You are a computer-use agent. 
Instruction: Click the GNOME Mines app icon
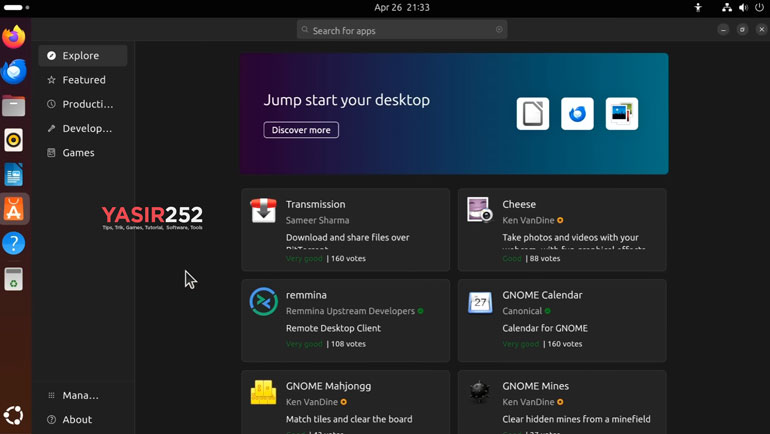pyautogui.click(x=480, y=391)
